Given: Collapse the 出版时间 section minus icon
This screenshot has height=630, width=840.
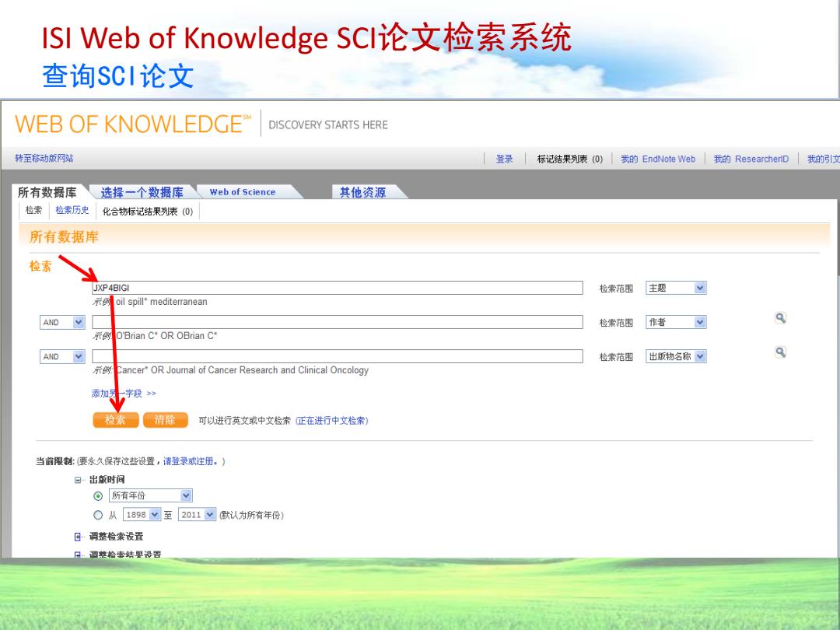Looking at the screenshot, I should (x=78, y=480).
